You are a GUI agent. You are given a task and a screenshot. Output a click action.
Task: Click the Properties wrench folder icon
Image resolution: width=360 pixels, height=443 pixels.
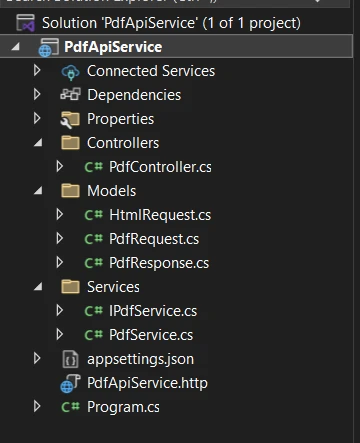[70, 119]
